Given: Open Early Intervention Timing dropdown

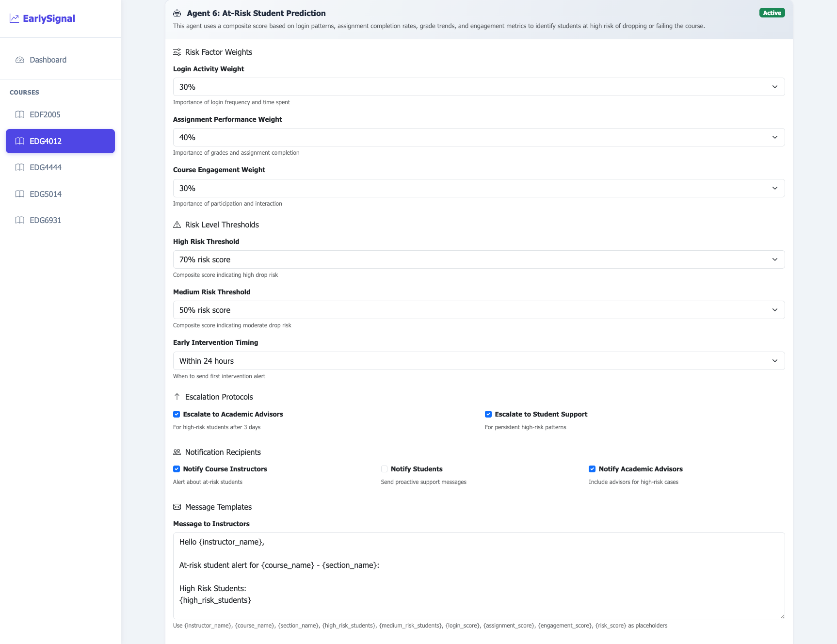Looking at the screenshot, I should pos(479,361).
